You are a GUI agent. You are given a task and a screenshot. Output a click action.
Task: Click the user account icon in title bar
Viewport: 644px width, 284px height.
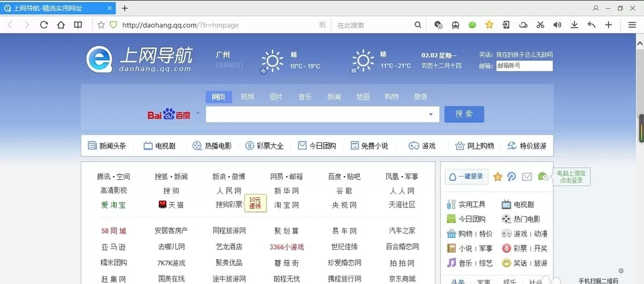[596, 8]
